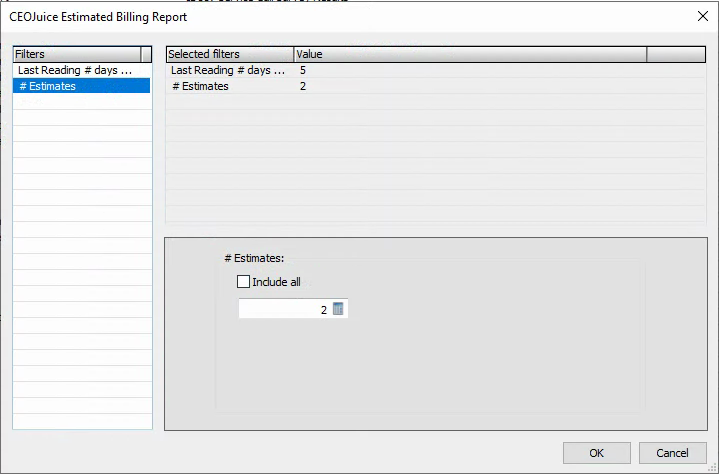This screenshot has width=719, height=474.
Task: Select # Estimates in the Filters list
Action: [x=82, y=86]
